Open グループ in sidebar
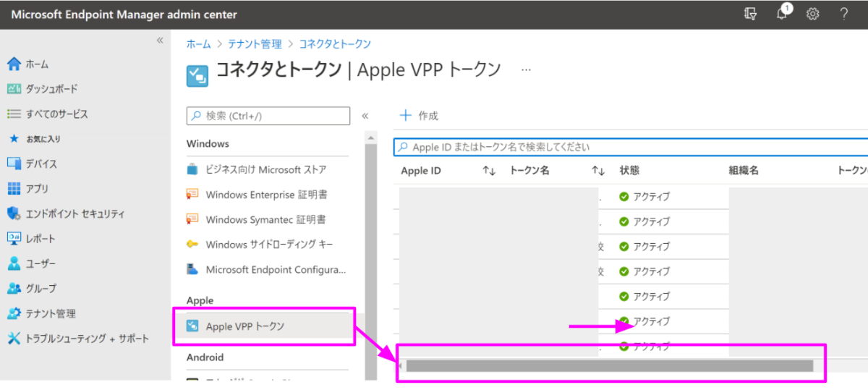The image size is (868, 390). 41,289
